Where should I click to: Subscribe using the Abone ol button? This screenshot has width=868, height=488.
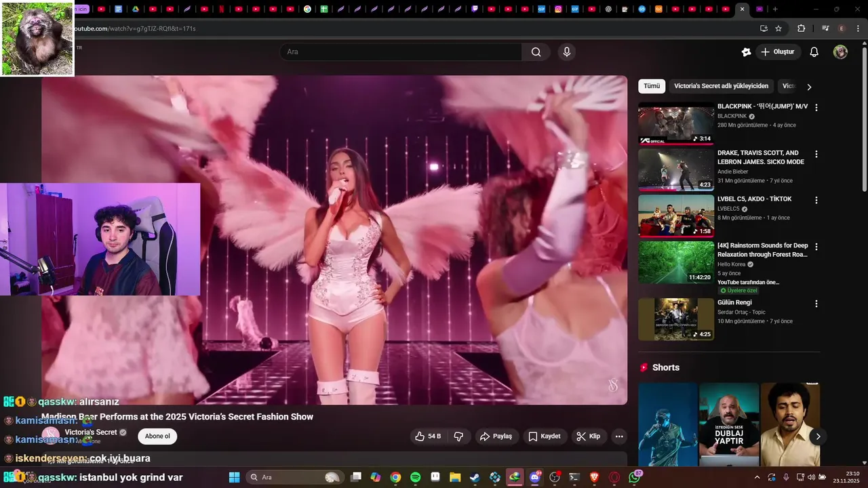click(157, 436)
